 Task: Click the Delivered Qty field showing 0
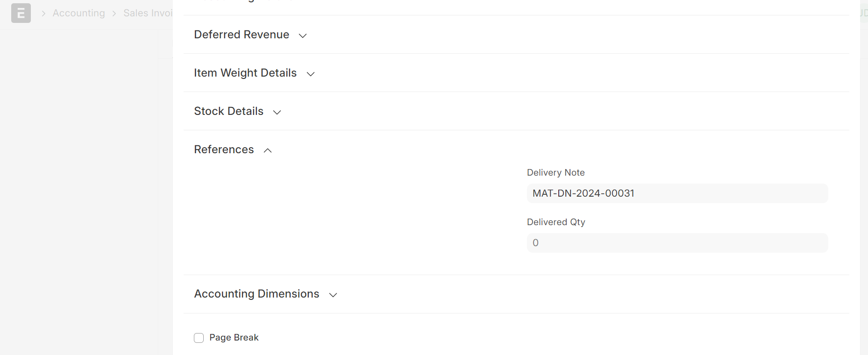[x=677, y=243]
